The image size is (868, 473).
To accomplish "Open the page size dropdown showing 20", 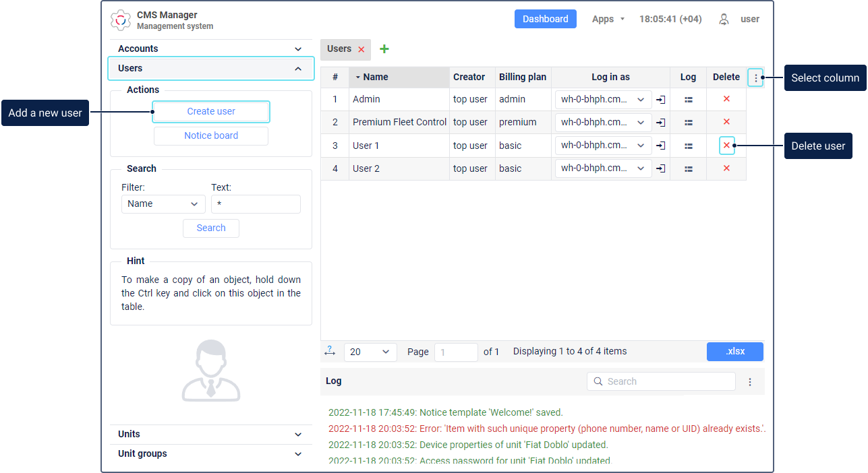I will pos(370,352).
